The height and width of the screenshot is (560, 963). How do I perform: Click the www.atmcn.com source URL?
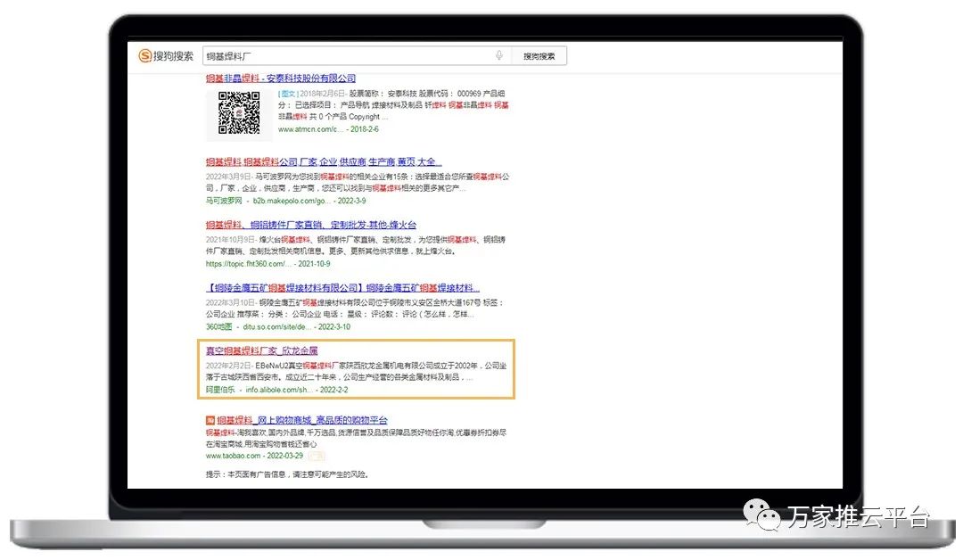click(309, 129)
